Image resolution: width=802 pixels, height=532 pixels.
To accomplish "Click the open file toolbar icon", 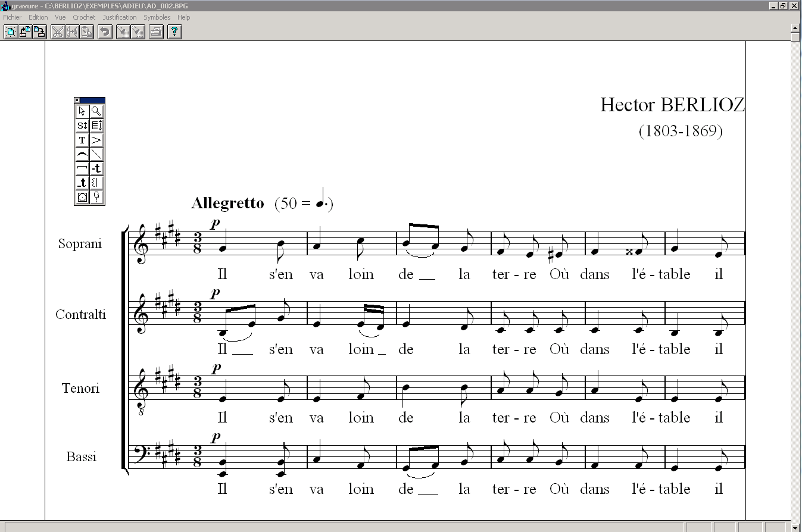I will click(x=25, y=32).
